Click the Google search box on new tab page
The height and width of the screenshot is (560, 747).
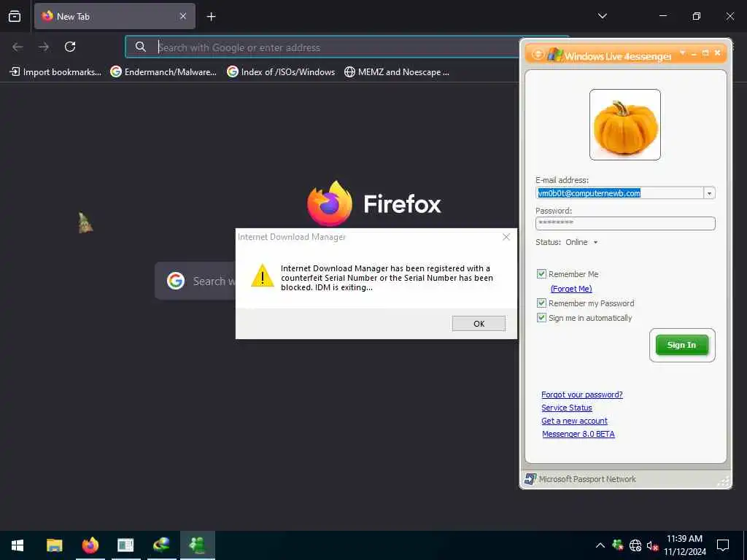(x=196, y=281)
